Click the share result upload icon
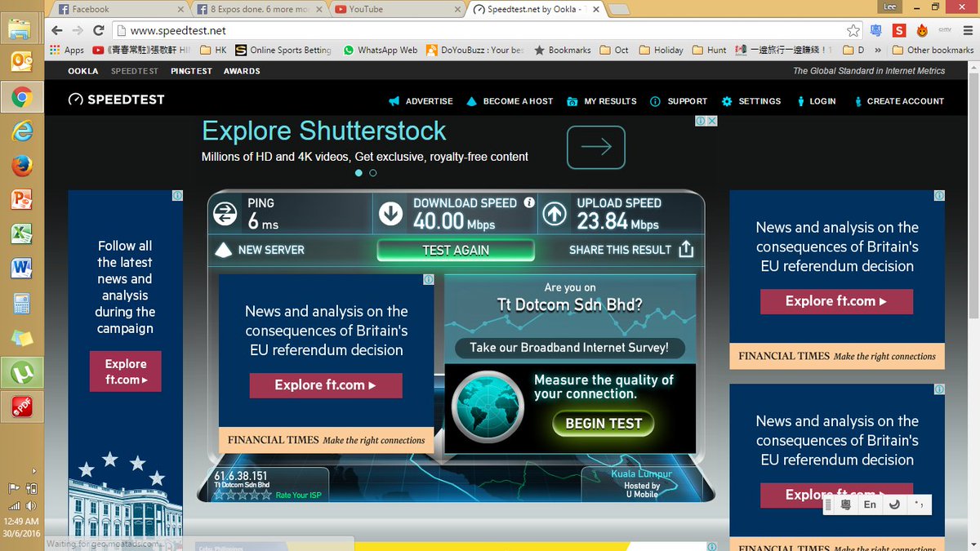Viewport: 980px width, 551px height. coord(686,249)
